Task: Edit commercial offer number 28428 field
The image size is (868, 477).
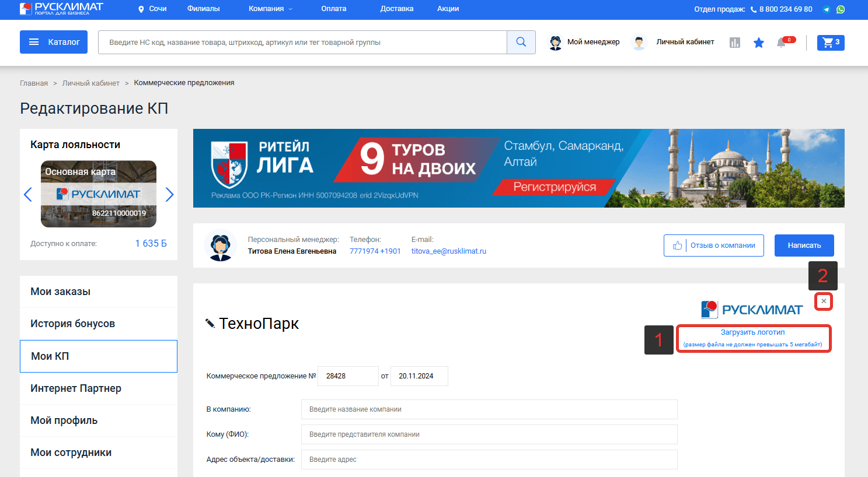Action: (x=348, y=376)
